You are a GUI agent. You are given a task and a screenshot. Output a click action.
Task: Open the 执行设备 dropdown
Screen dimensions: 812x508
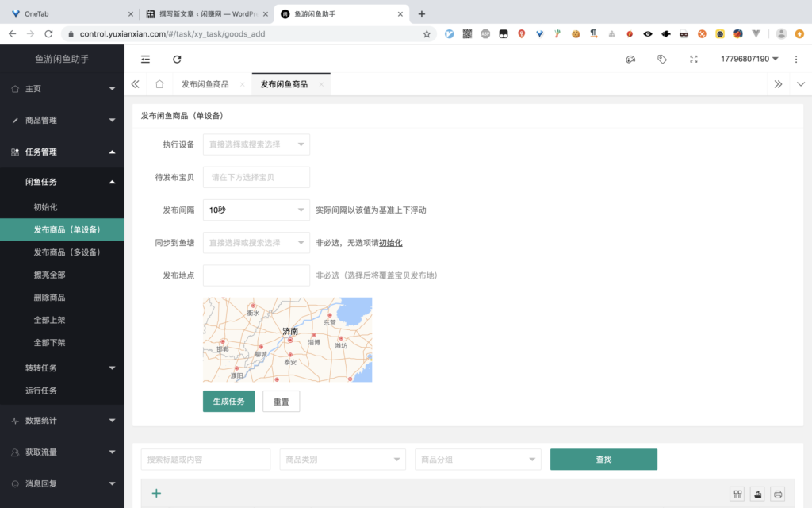pos(256,144)
